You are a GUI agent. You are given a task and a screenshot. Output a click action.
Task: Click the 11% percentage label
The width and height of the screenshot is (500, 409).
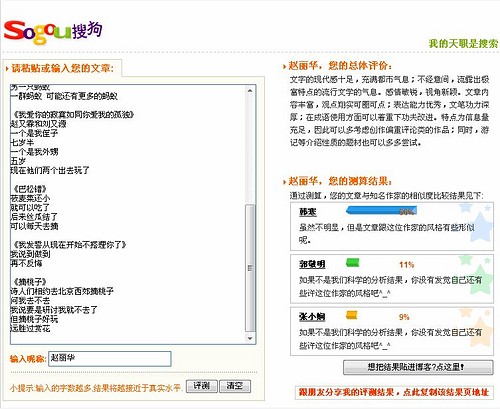(406, 265)
